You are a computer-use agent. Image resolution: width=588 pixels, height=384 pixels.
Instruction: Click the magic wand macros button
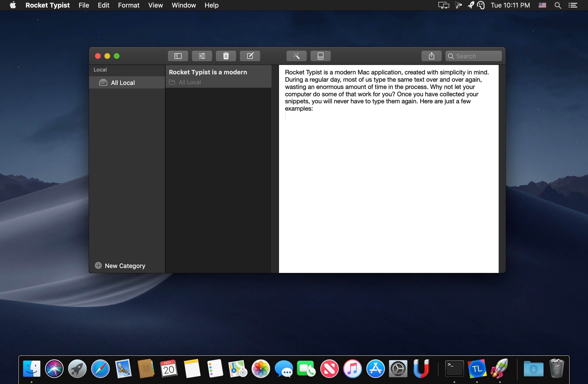point(296,56)
